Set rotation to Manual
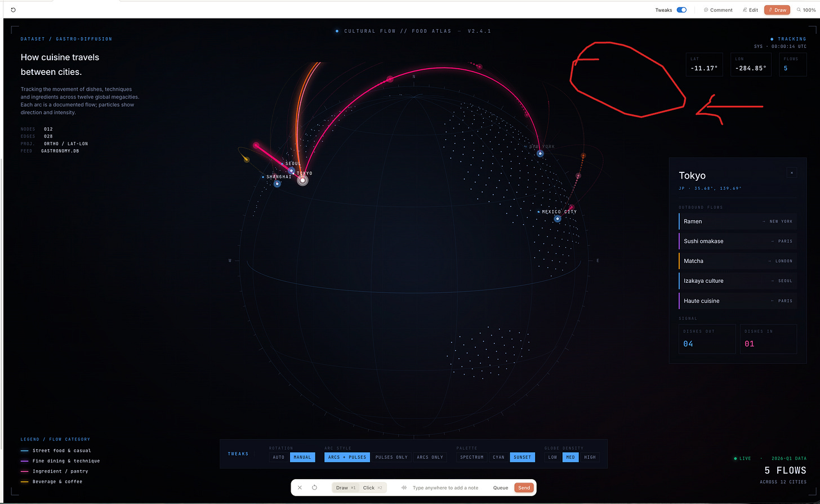This screenshot has width=820, height=504. coord(302,457)
